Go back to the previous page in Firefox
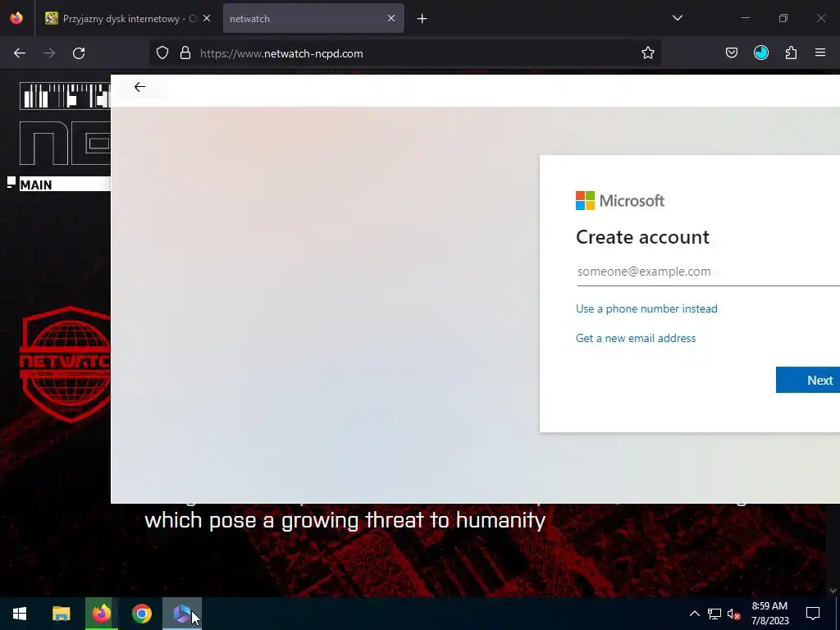This screenshot has height=630, width=840. (x=20, y=53)
